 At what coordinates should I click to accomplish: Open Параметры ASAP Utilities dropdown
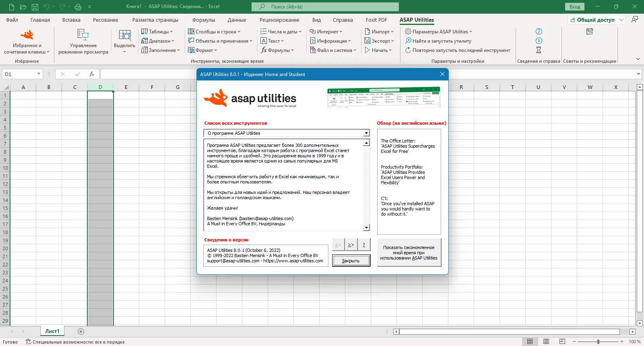pos(438,31)
